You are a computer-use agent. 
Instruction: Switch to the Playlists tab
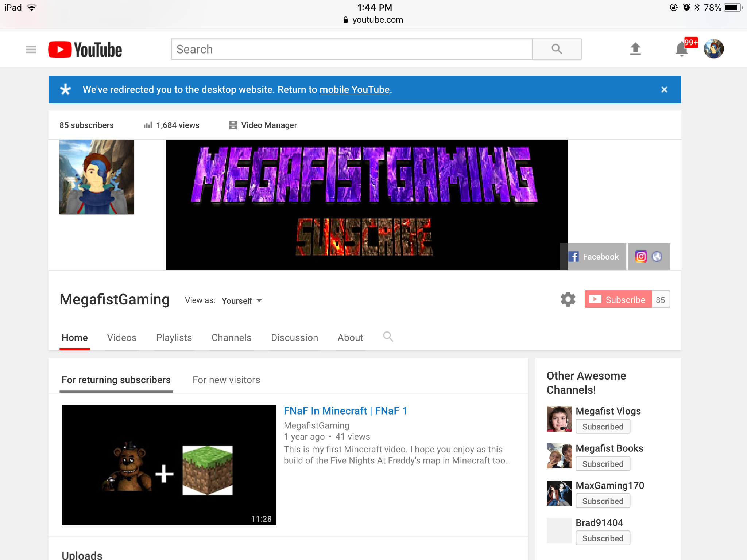(x=174, y=338)
